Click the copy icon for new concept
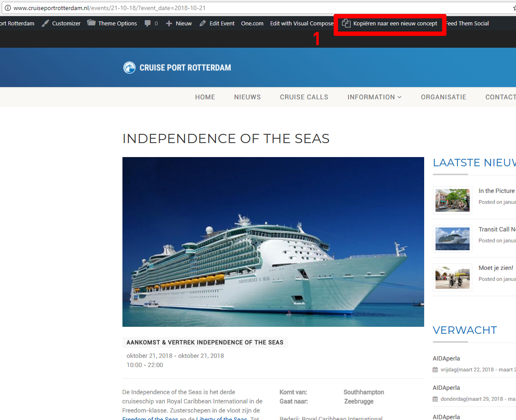This screenshot has width=516, height=420. click(346, 23)
